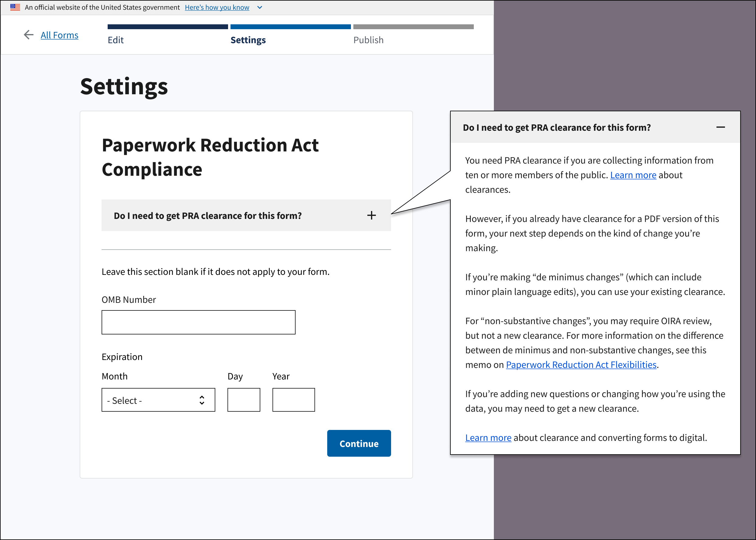Click the Day input box

(244, 400)
